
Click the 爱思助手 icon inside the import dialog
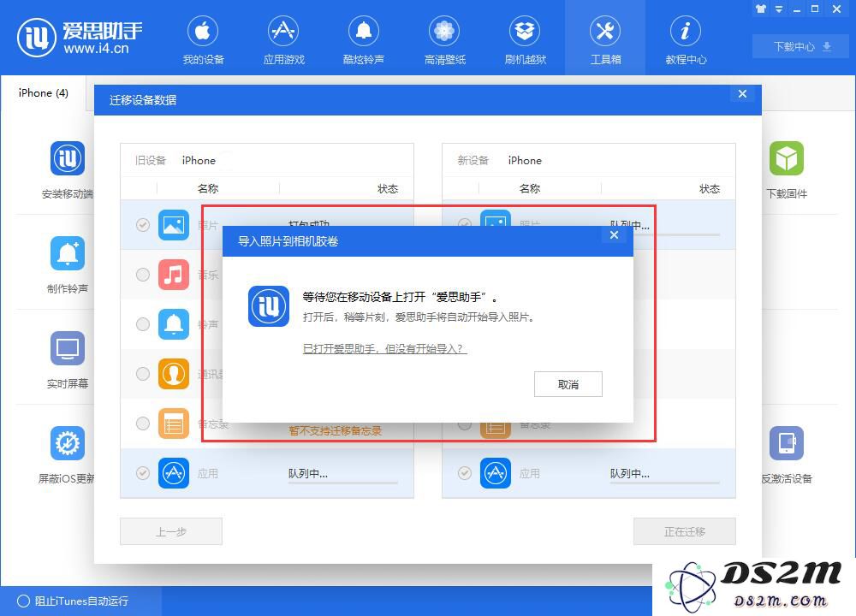(x=269, y=306)
